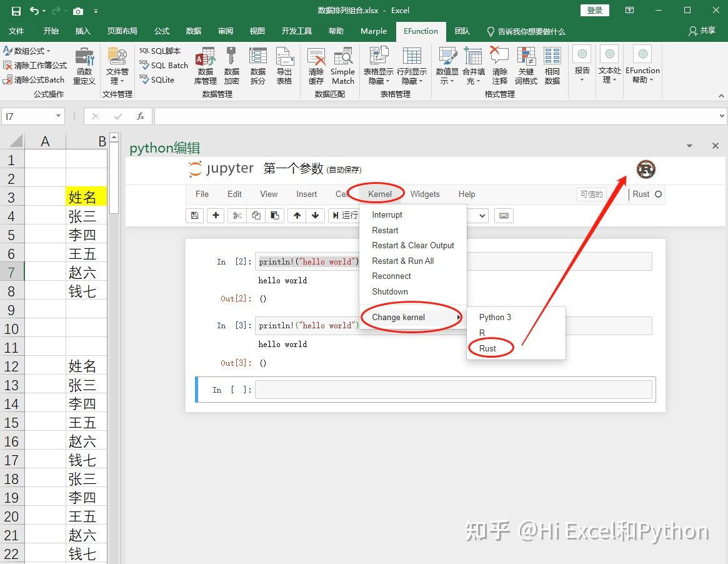Insert a cell below with the plus icon
728x564 pixels.
(216, 216)
